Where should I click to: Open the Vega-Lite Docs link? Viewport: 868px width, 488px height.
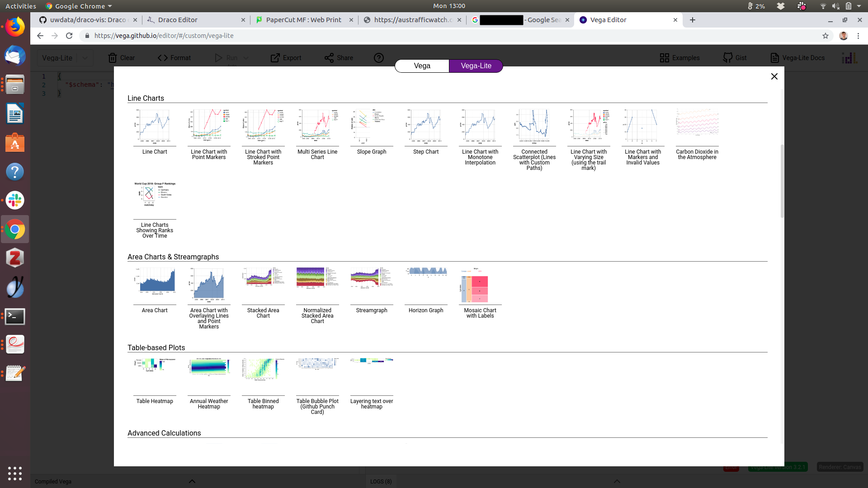tap(797, 58)
